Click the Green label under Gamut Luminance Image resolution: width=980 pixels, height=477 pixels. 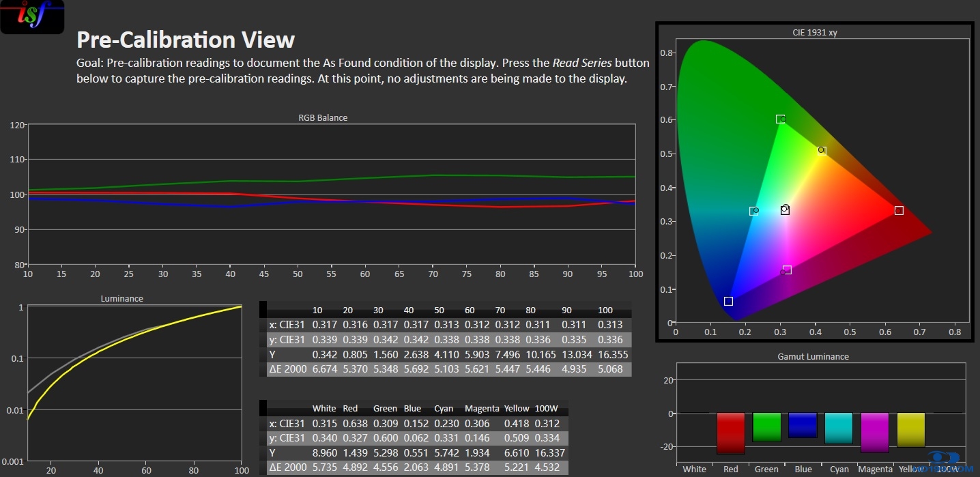click(766, 469)
